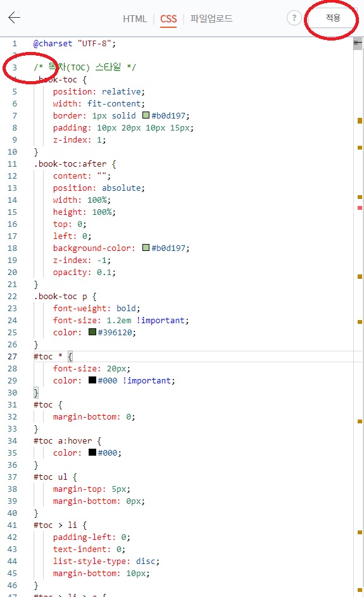Screen dimensions: 364x597
Task: Click 'z-index: -1;' declaration
Action: [82, 260]
